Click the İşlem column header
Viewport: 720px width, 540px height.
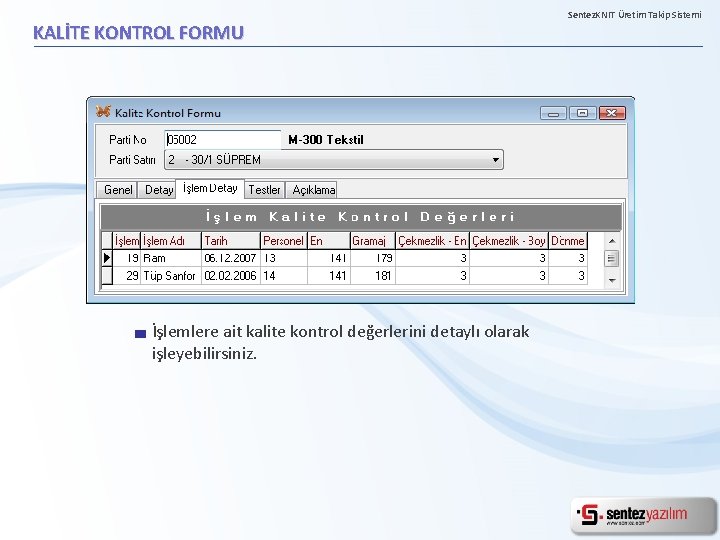pyautogui.click(x=126, y=241)
